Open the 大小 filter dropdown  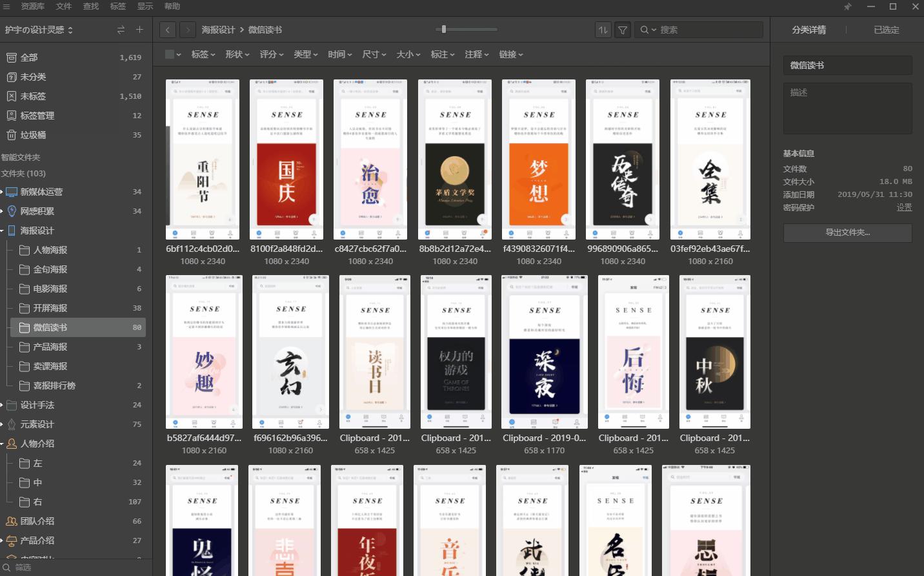tap(408, 54)
